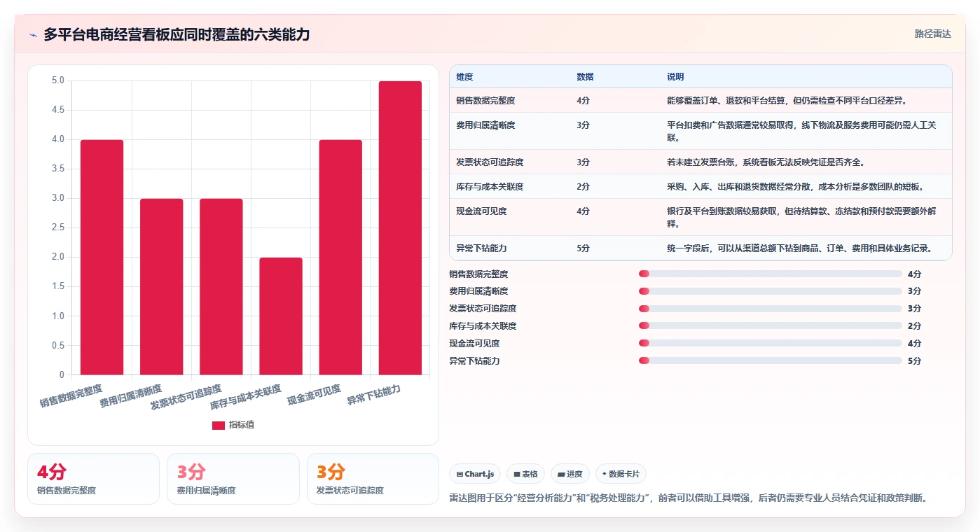
Task: Click the 销售数据完整度 progress bar
Action: click(x=771, y=274)
